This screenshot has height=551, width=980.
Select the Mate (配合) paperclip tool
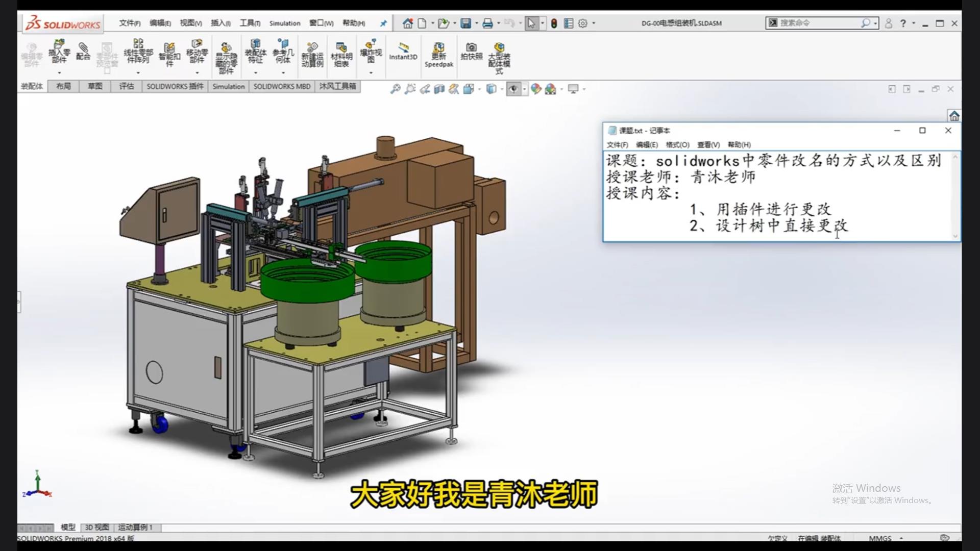[83, 52]
